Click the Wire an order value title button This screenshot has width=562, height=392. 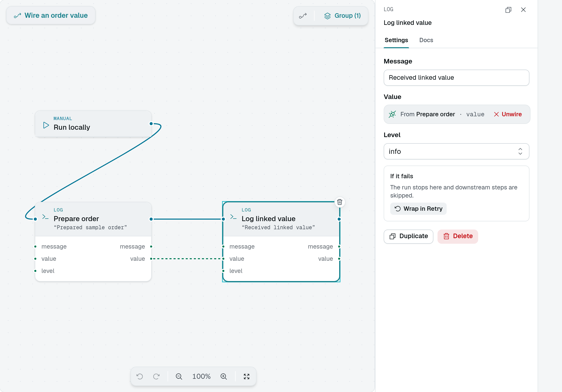coord(51,15)
